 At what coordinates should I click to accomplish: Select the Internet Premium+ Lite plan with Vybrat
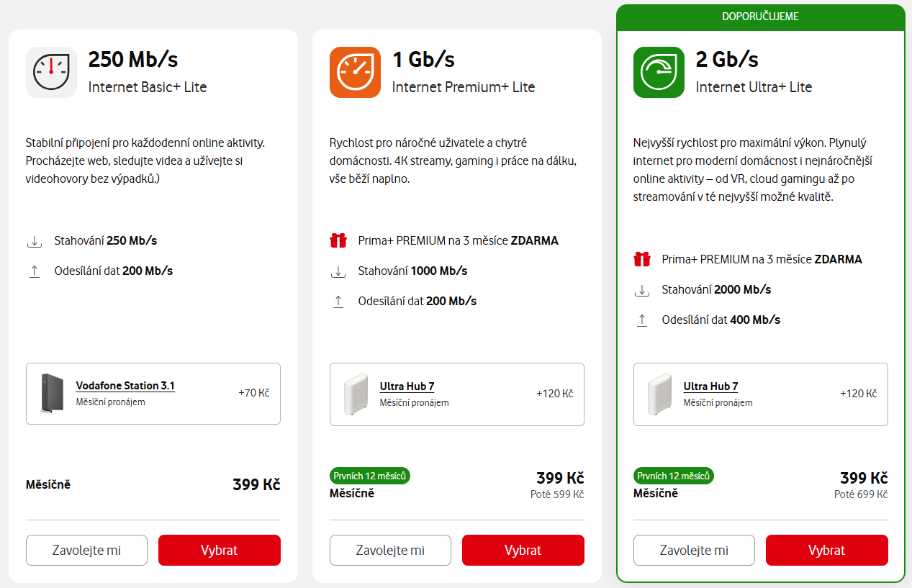click(x=523, y=551)
